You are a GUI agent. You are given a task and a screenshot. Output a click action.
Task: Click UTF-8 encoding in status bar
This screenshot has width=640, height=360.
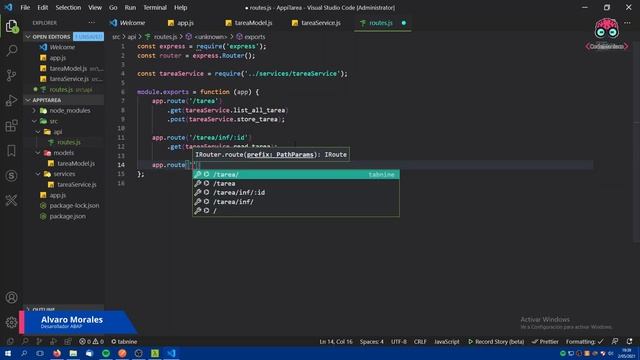[399, 342]
